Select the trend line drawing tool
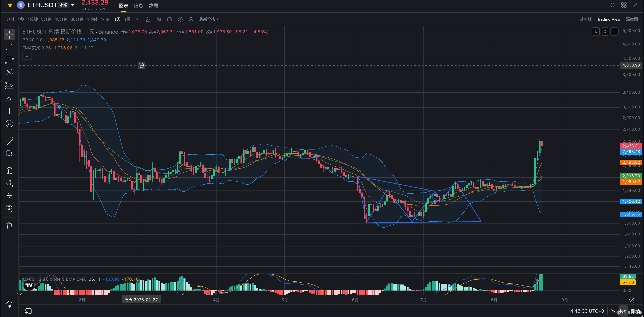644x317 pixels. 9,47
